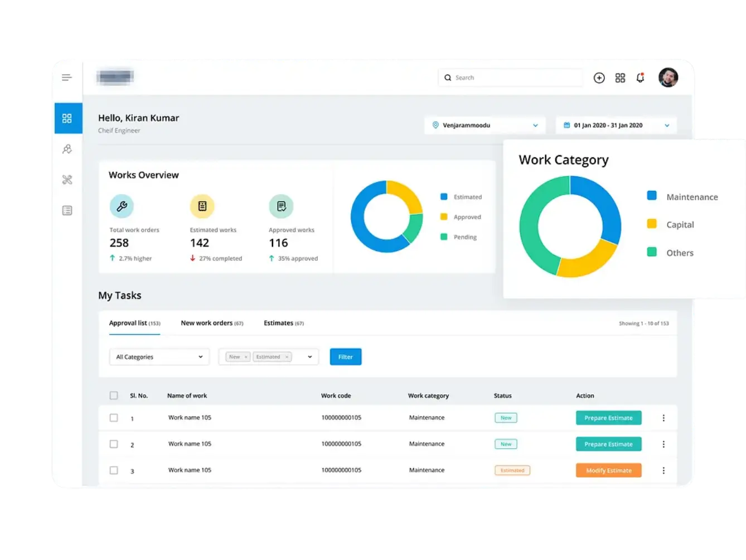Open the users icon in sidebar
This screenshot has height=560, width=746.
click(67, 149)
